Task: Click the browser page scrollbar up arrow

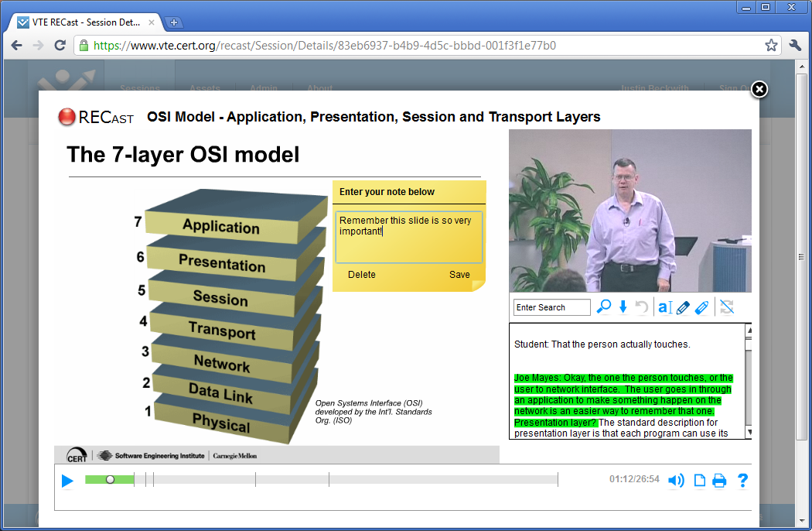Action: pos(801,67)
